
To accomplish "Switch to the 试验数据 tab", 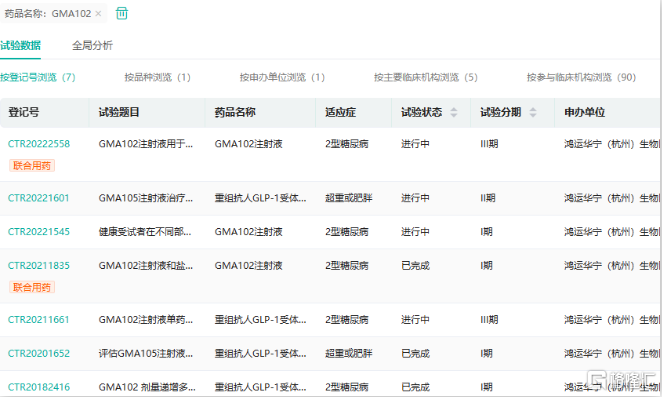I will [20, 45].
